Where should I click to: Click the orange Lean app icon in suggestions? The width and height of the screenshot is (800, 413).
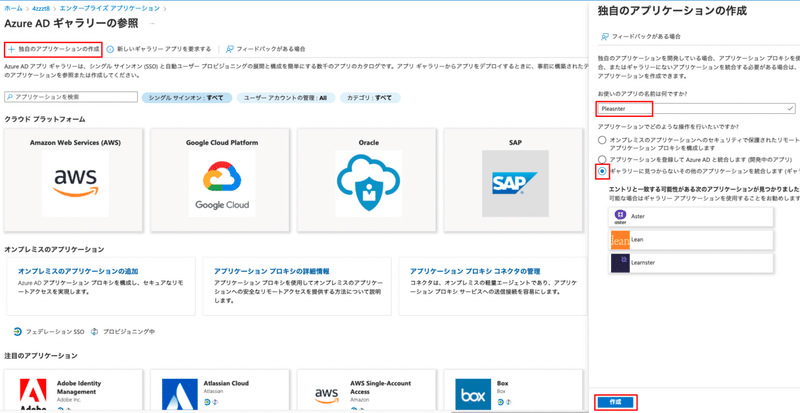(620, 240)
